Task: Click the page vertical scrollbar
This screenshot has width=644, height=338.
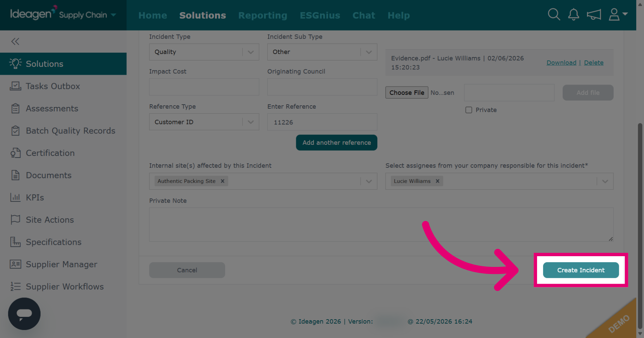Action: 640,225
